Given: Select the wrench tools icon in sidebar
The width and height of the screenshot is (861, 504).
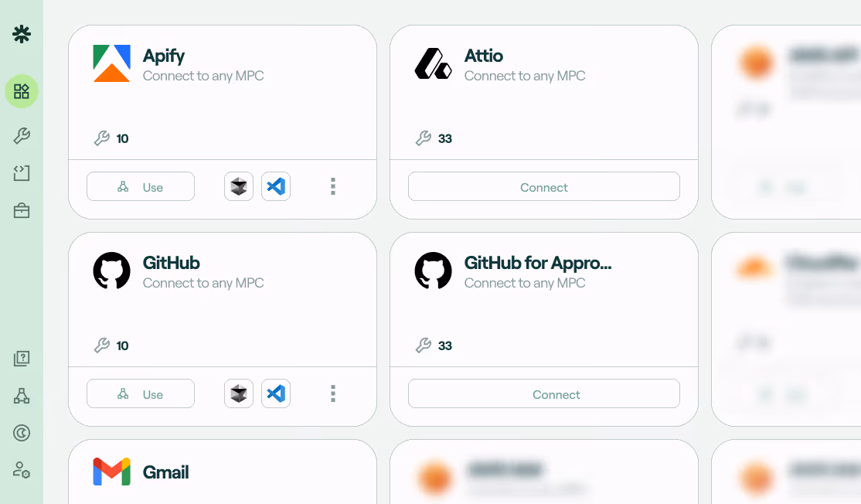Looking at the screenshot, I should point(22,135).
